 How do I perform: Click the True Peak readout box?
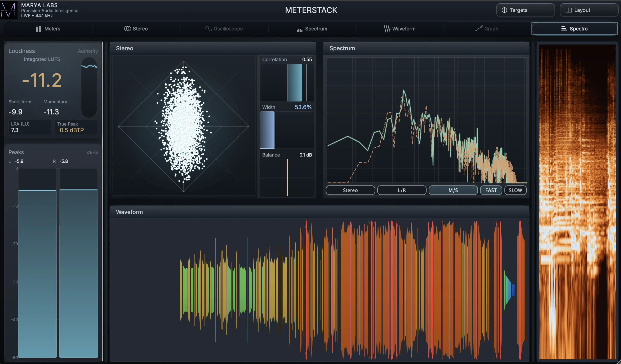[x=76, y=127]
